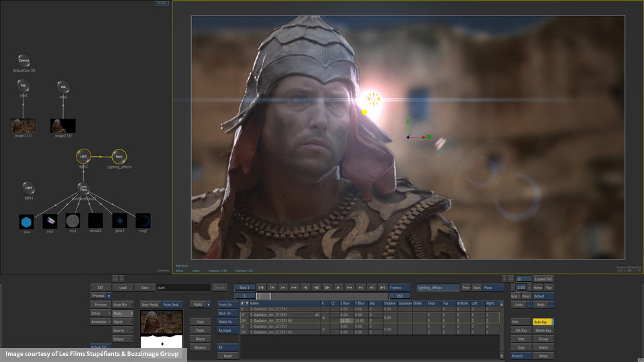
Task: Select the media thumbnail of the gladiator
Action: tap(162, 322)
